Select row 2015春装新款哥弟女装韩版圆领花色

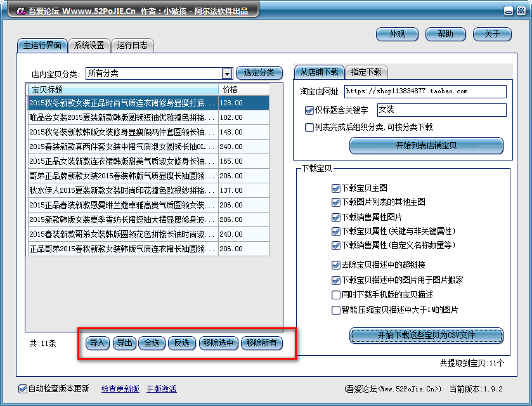tap(148, 234)
